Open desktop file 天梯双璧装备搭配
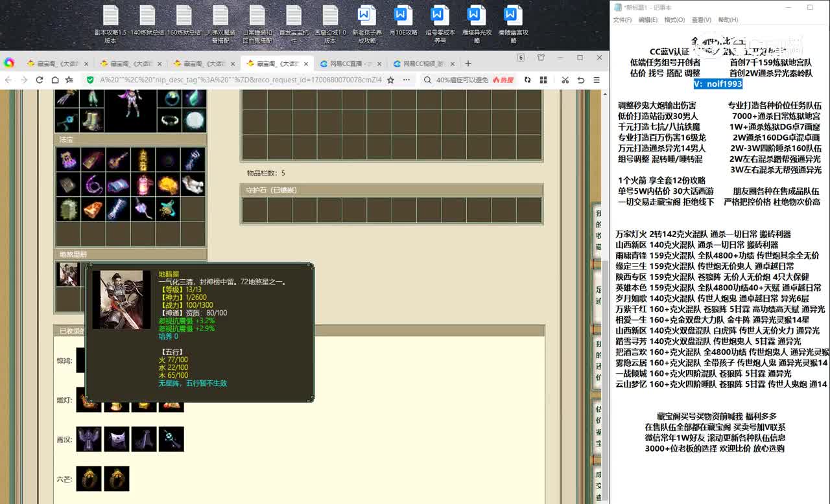Screen dimensions: 830x504 coord(220,24)
